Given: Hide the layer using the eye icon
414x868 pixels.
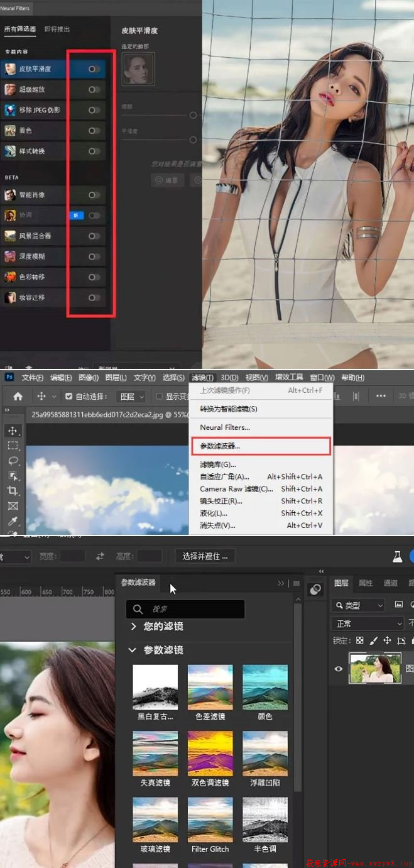Looking at the screenshot, I should (x=339, y=669).
